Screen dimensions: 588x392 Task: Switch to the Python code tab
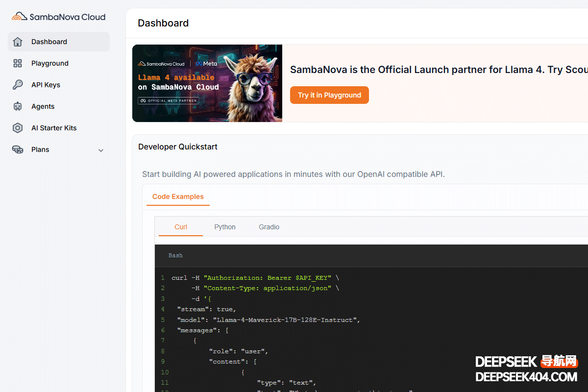coord(225,227)
